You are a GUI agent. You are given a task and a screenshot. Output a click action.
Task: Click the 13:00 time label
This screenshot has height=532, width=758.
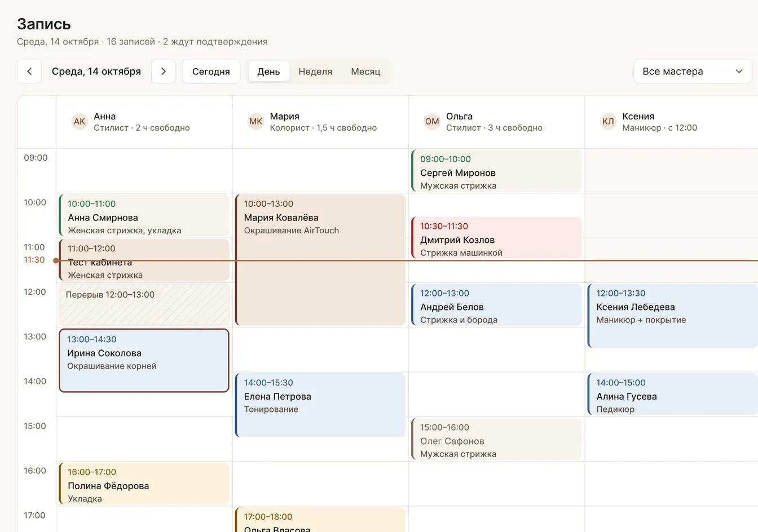[x=35, y=336]
